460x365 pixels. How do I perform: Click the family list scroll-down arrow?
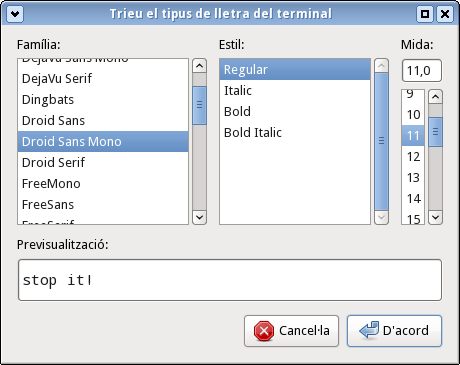tap(199, 217)
